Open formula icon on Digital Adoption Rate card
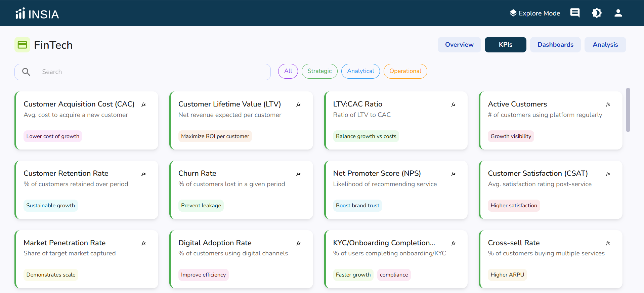Viewport: 644px width, 293px height. (299, 243)
